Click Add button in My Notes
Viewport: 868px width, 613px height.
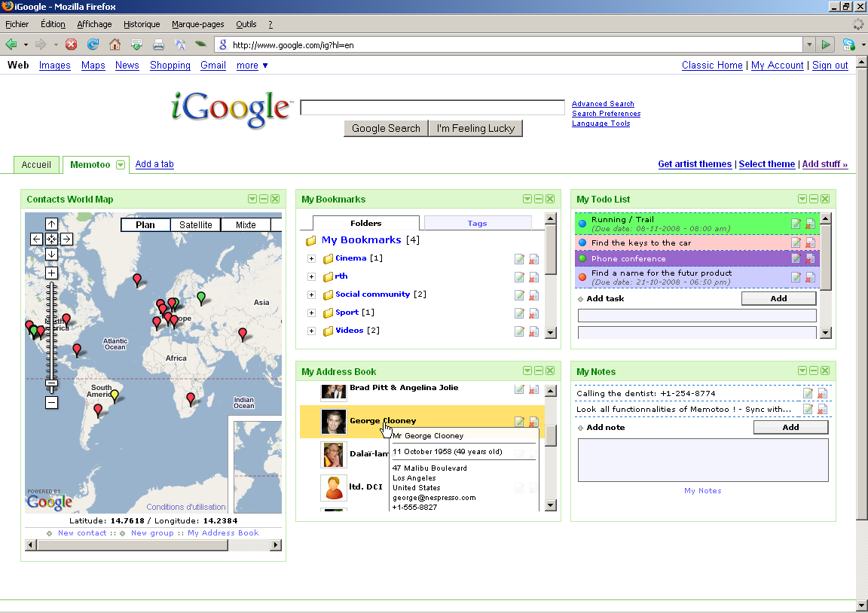coord(790,427)
